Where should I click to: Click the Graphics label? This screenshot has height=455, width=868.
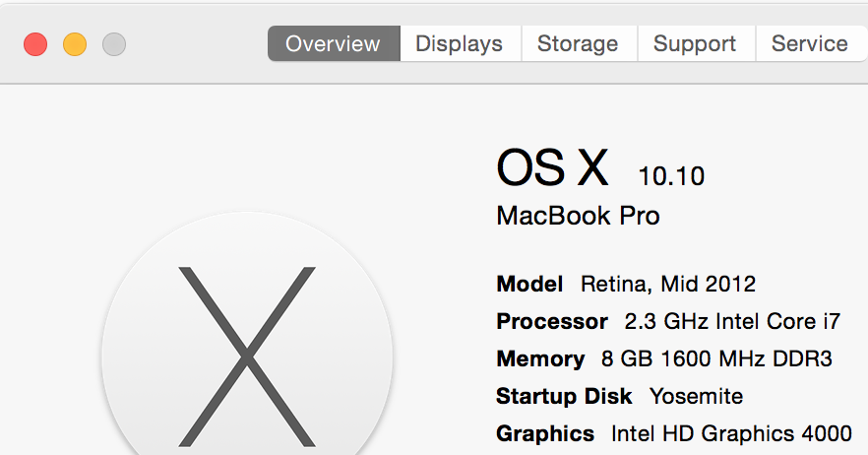click(x=545, y=433)
